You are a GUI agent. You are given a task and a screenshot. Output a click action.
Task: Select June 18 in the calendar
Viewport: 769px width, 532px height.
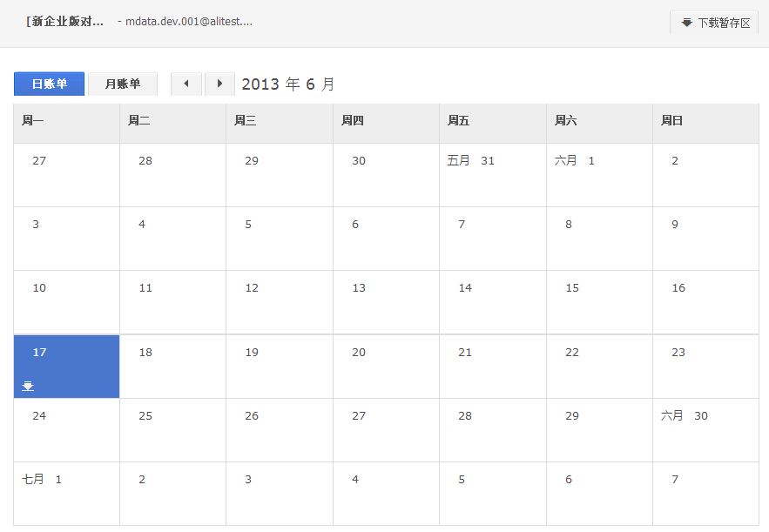[173, 367]
